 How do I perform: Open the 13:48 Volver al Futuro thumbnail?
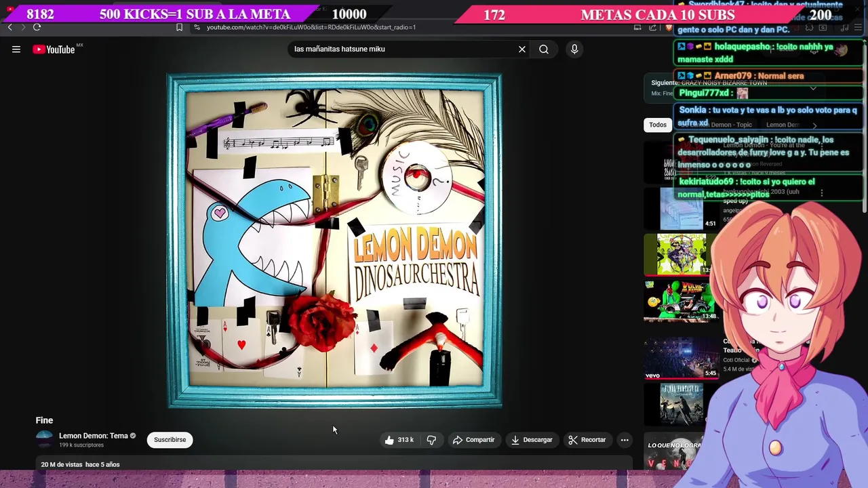point(681,301)
